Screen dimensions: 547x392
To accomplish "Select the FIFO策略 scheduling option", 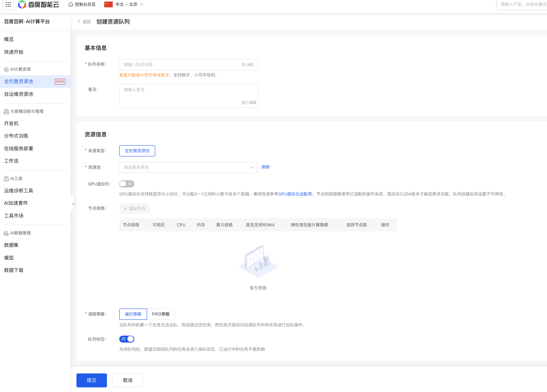I will click(161, 314).
